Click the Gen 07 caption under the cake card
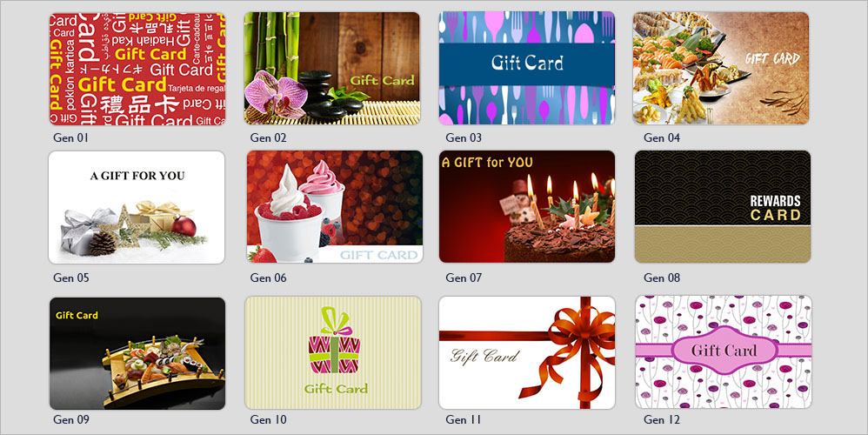 (x=464, y=278)
